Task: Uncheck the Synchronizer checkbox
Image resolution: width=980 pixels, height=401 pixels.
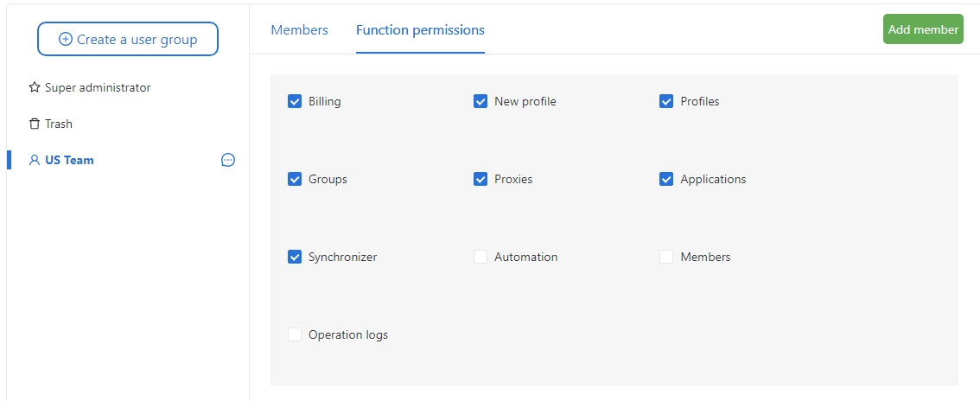Action: [295, 257]
